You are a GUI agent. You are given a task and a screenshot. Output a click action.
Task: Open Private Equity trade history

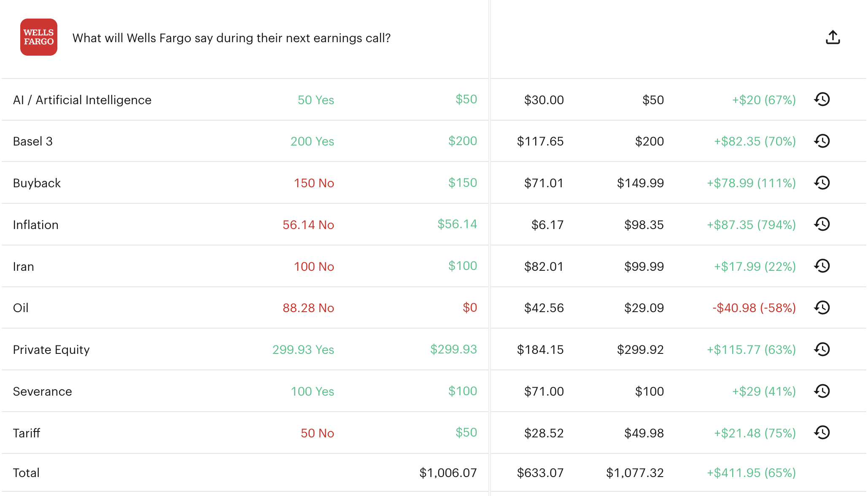point(822,349)
